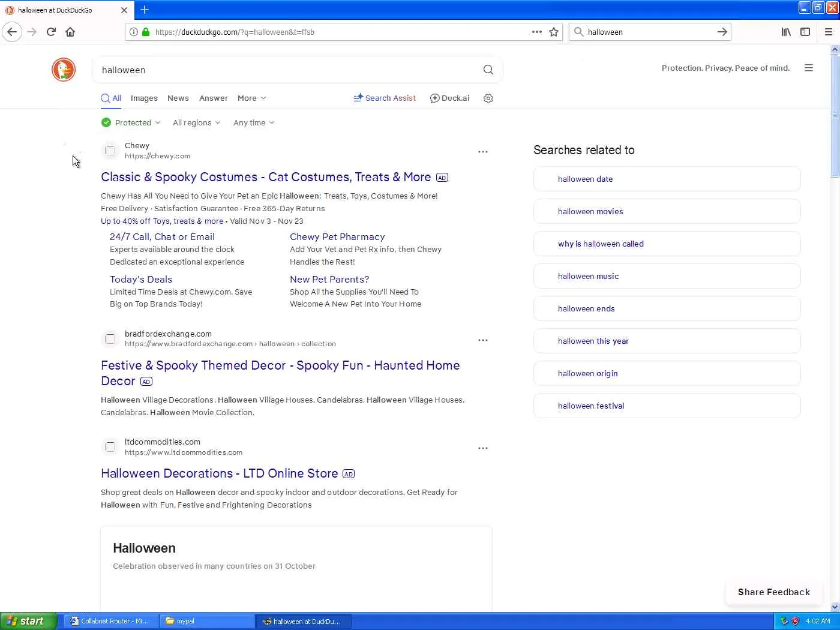The width and height of the screenshot is (840, 630).
Task: Search related term halloween date
Action: coord(667,179)
